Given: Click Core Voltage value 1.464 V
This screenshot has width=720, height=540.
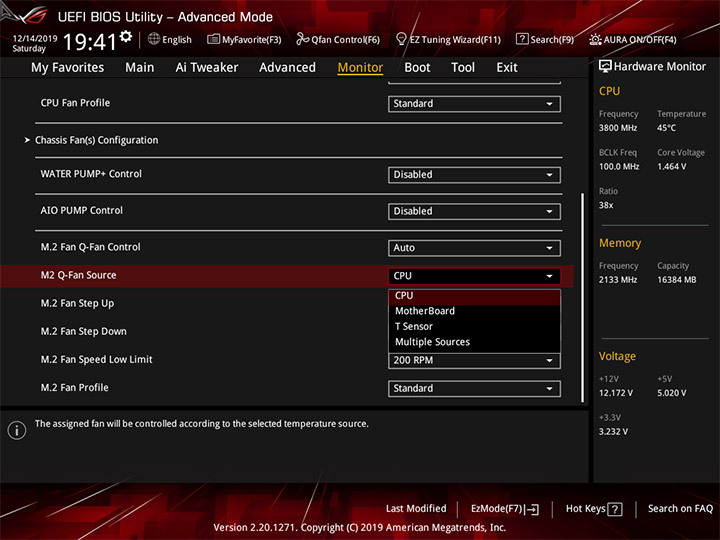Looking at the screenshot, I should click(x=671, y=167).
